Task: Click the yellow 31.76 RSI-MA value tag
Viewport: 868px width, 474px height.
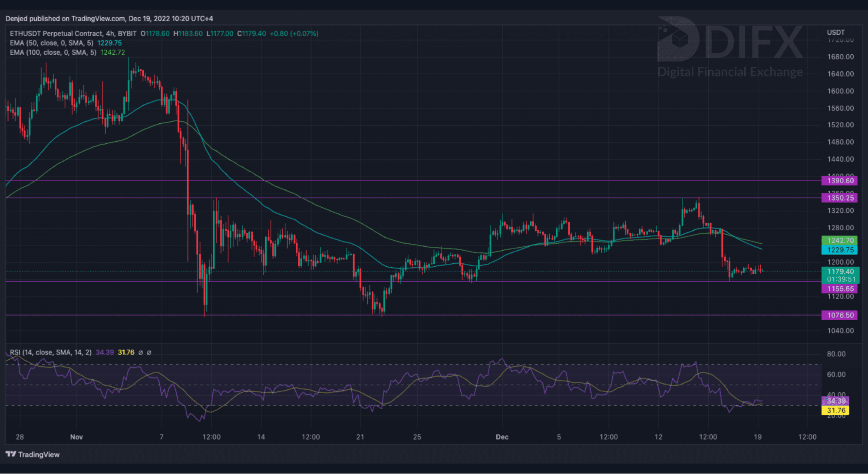Action: click(835, 410)
